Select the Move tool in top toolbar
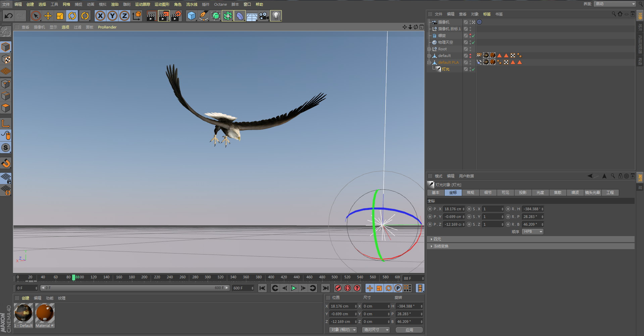Screen dimensions: 644x336 48,16
